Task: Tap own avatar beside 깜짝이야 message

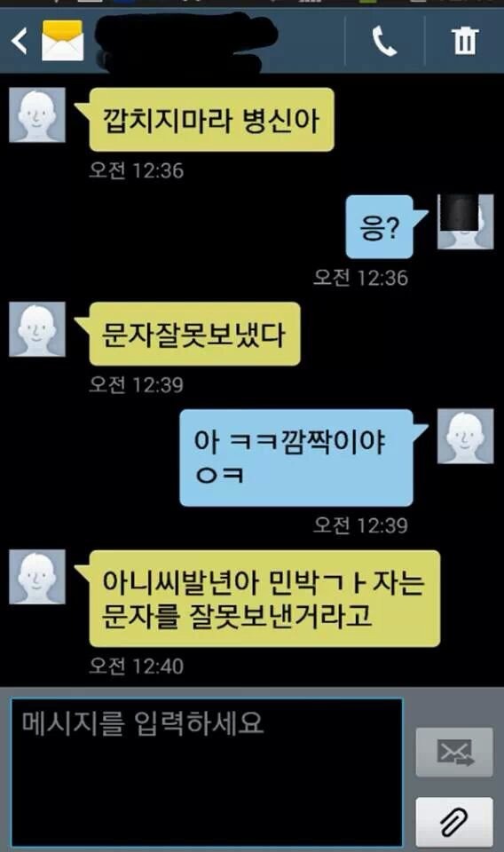Action: tap(466, 436)
